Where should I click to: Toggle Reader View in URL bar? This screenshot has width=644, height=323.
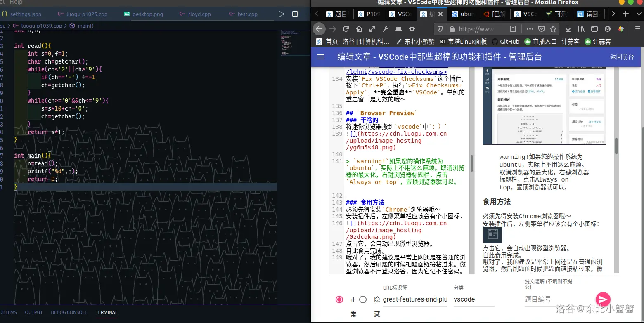[513, 29]
